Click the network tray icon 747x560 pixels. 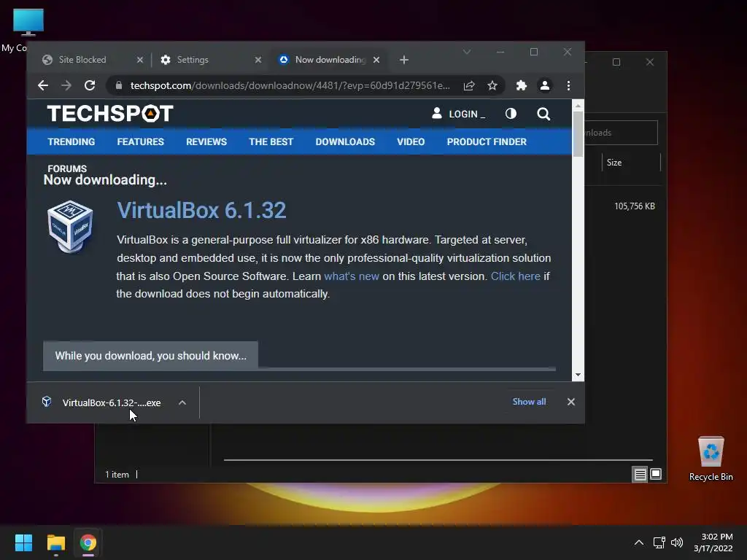point(659,542)
